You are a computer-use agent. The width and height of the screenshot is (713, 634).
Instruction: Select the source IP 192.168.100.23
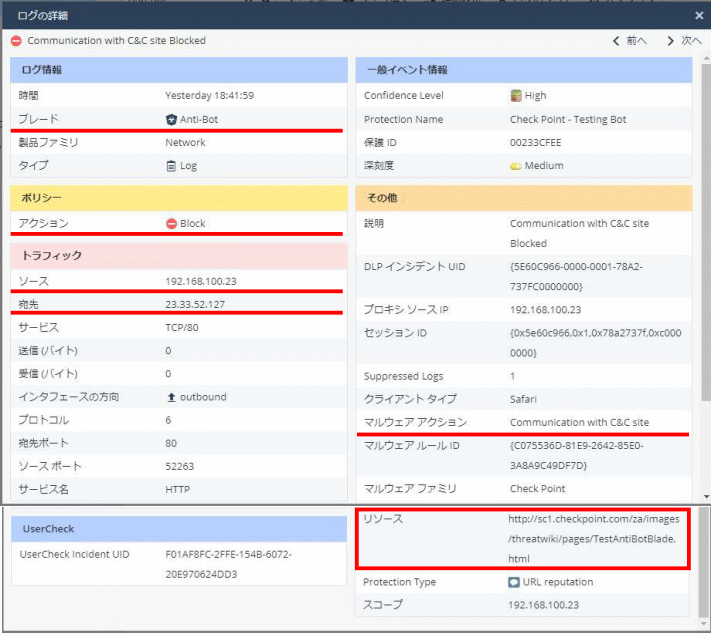pyautogui.click(x=201, y=282)
